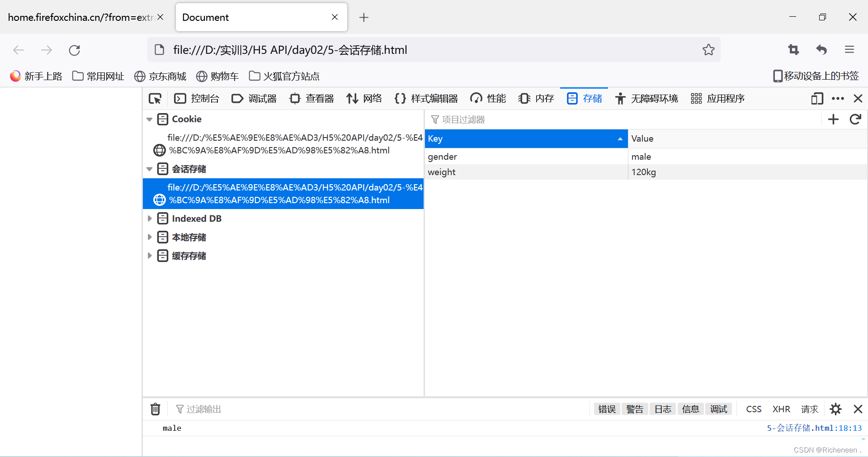Switch to the 内存 memory tab
The height and width of the screenshot is (457, 868).
[x=536, y=99]
